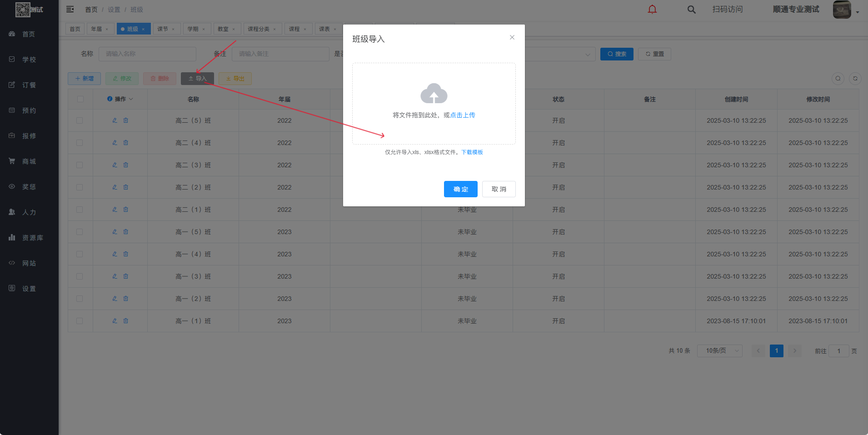This screenshot has width=868, height=435.
Task: Delete the 高一（1）班 row
Action: [126, 321]
